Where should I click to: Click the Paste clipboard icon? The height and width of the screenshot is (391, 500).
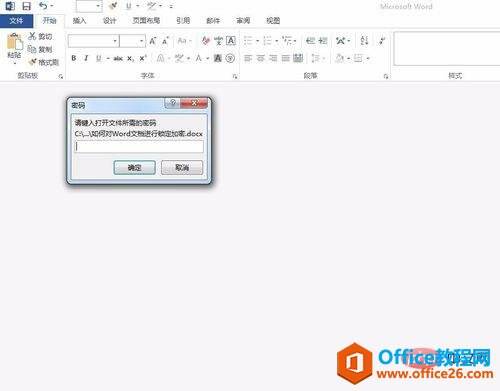point(14,43)
